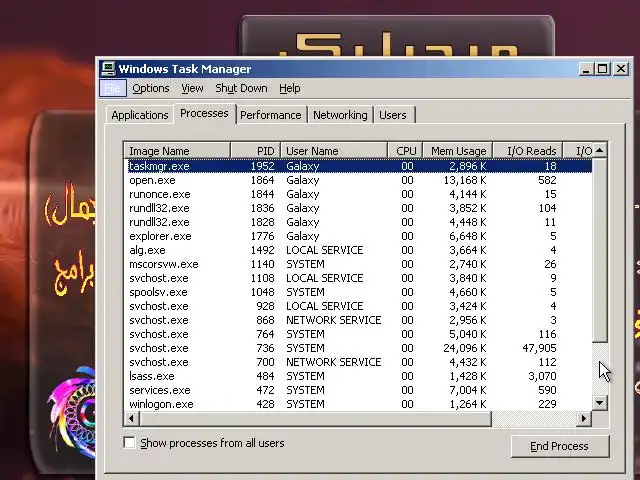Open the Help menu
The width and height of the screenshot is (640, 480).
pyautogui.click(x=290, y=88)
